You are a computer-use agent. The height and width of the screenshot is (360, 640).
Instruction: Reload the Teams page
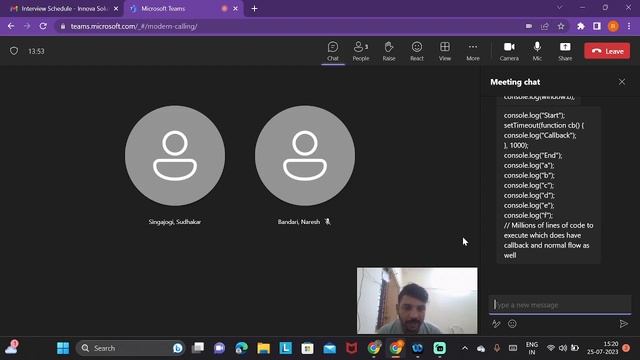click(x=43, y=26)
